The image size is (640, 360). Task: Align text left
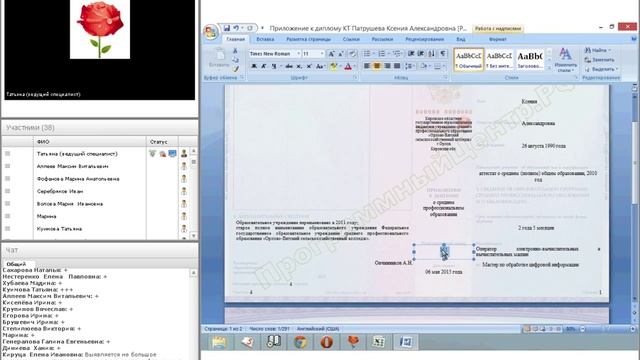click(x=367, y=66)
